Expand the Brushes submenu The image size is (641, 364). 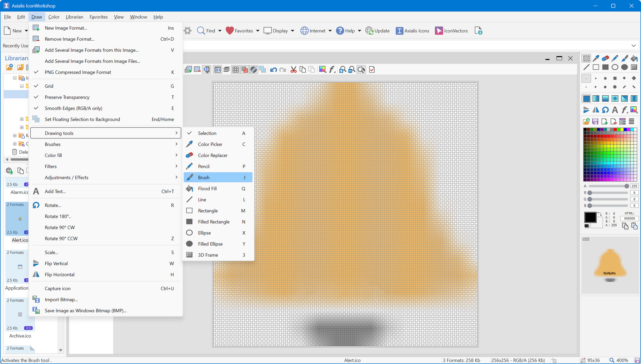[x=106, y=144]
